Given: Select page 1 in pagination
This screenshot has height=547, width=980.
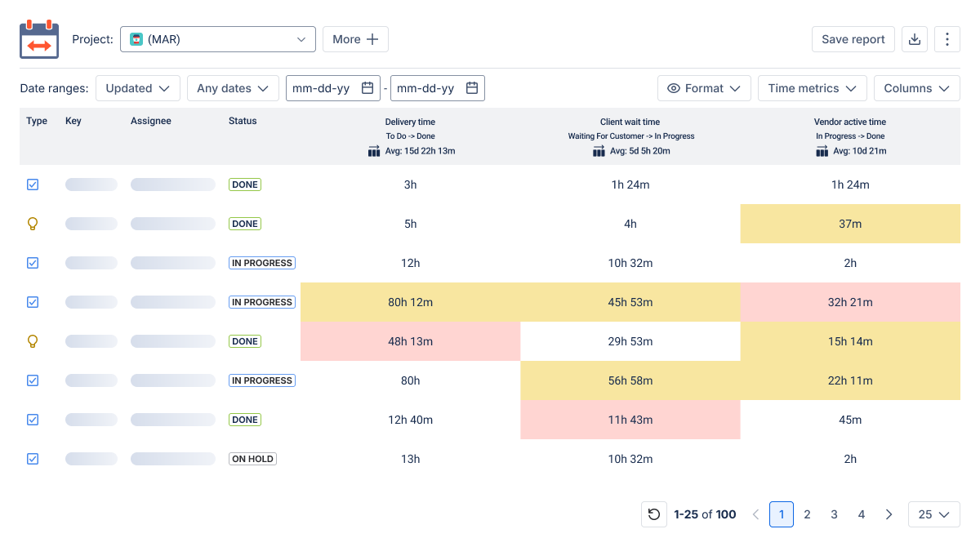Looking at the screenshot, I should 782,514.
